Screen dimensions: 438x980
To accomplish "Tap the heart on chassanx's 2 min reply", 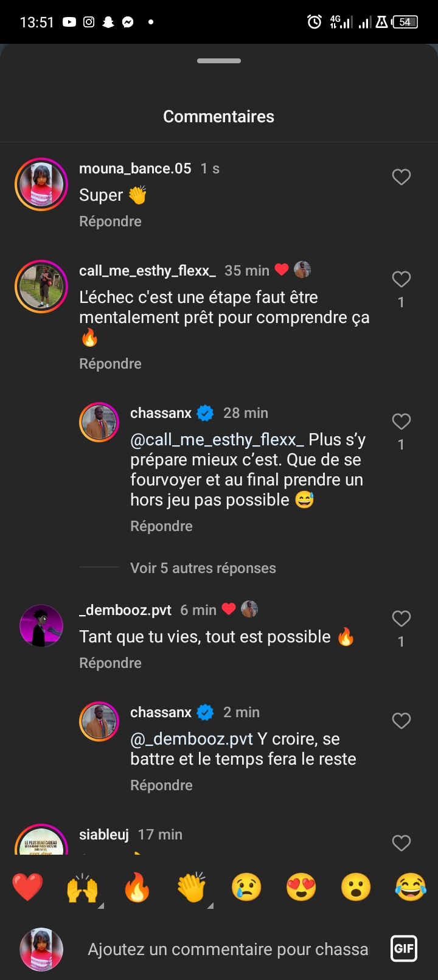I will click(x=401, y=721).
